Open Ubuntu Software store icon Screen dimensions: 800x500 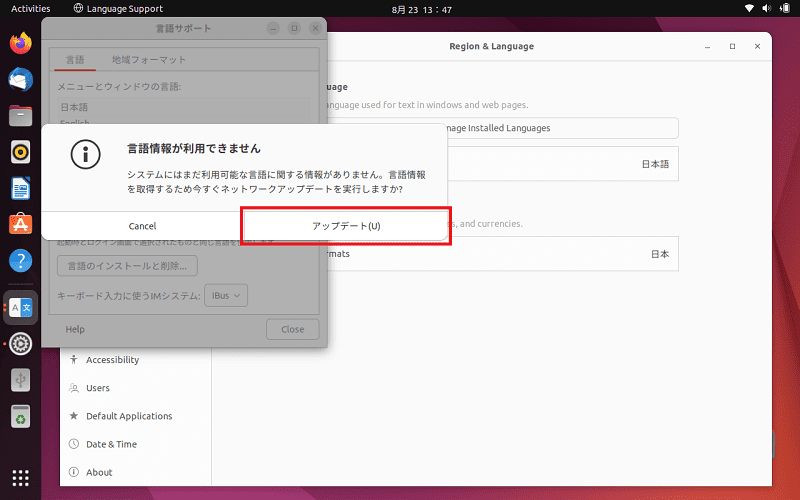point(20,224)
